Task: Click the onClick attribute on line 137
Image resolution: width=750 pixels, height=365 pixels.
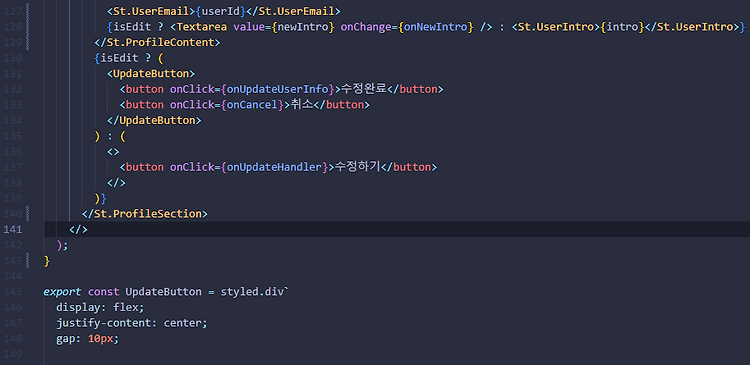Action: [x=192, y=167]
